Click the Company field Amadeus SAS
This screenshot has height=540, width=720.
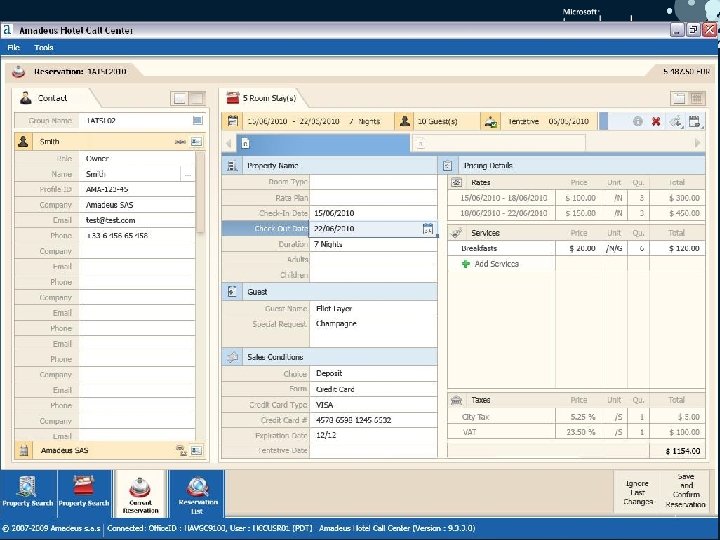pos(137,205)
